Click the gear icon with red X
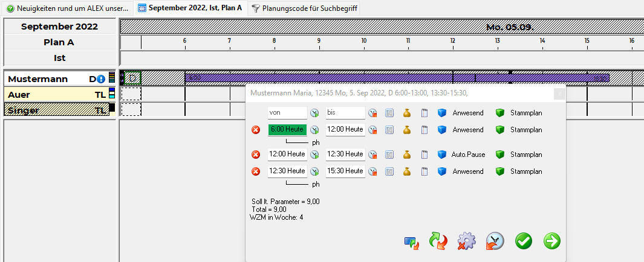 pyautogui.click(x=466, y=241)
